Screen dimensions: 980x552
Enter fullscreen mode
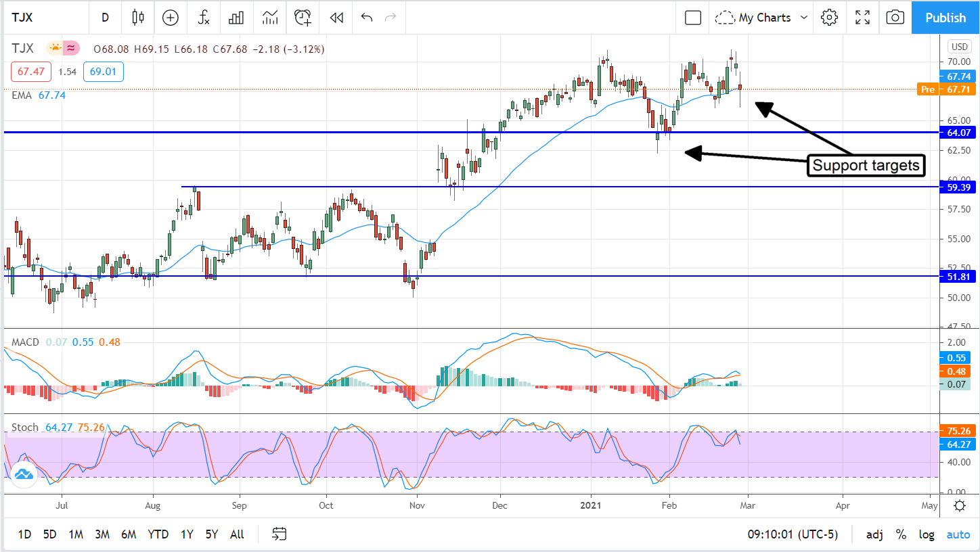pyautogui.click(x=862, y=18)
